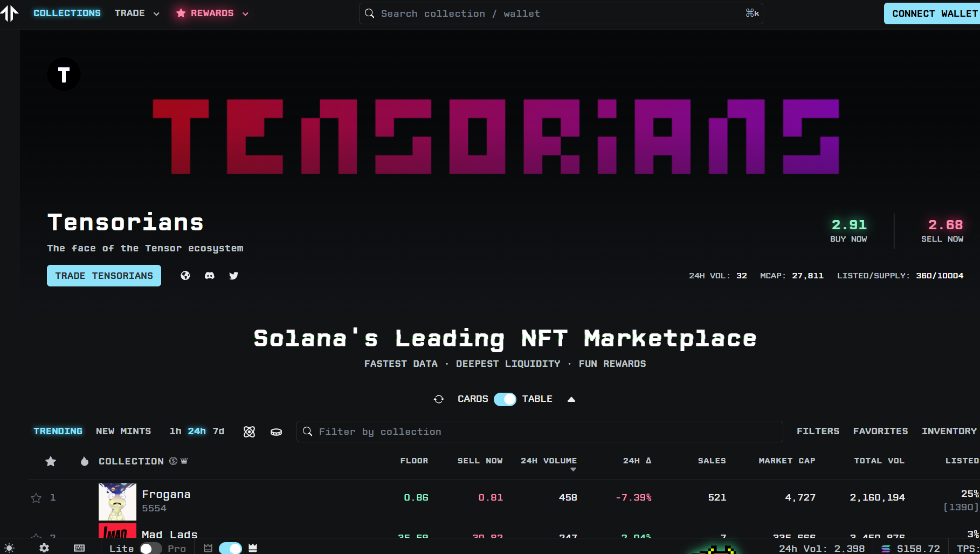Switch the Lite/Pro mode toggle
Screen dimensions: 980x554
pyautogui.click(x=150, y=548)
